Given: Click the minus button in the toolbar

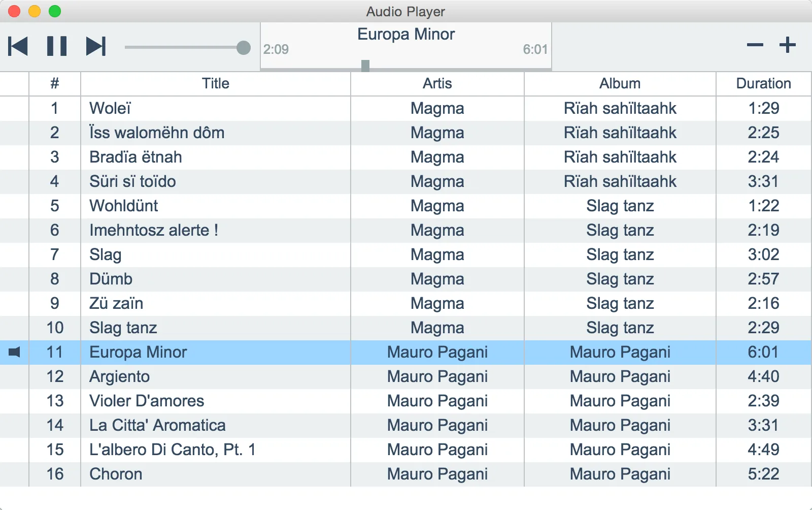Looking at the screenshot, I should coord(755,45).
